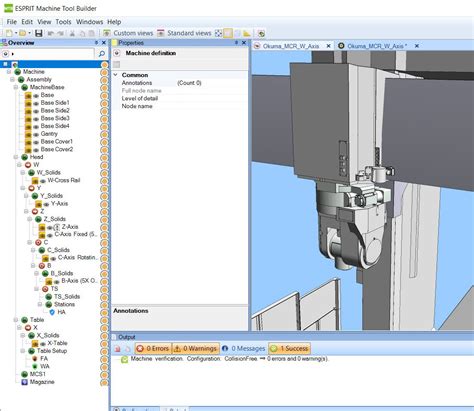The width and height of the screenshot is (474, 411).
Task: Open the Windows menu
Action: click(x=89, y=22)
